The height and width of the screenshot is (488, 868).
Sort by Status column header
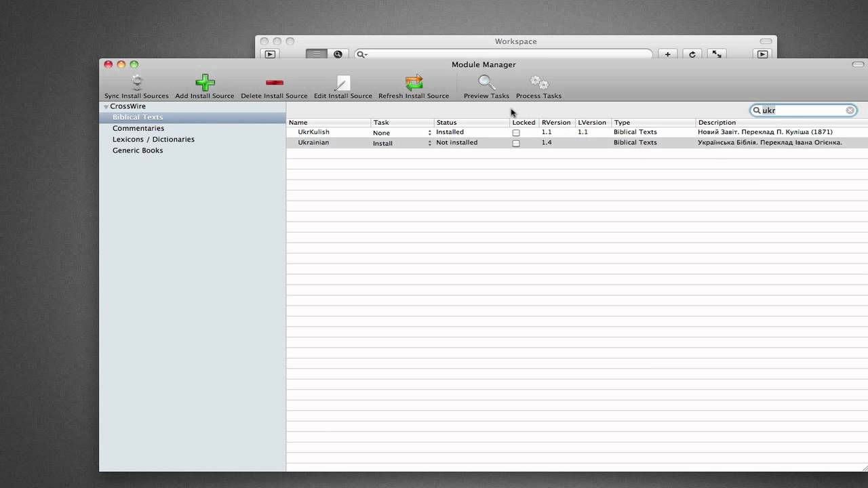pos(471,123)
